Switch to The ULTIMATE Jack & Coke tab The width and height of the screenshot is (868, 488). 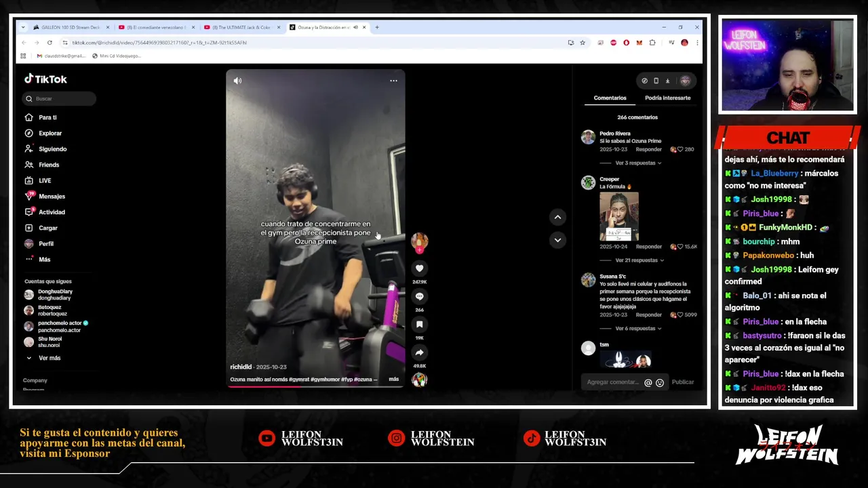point(242,27)
